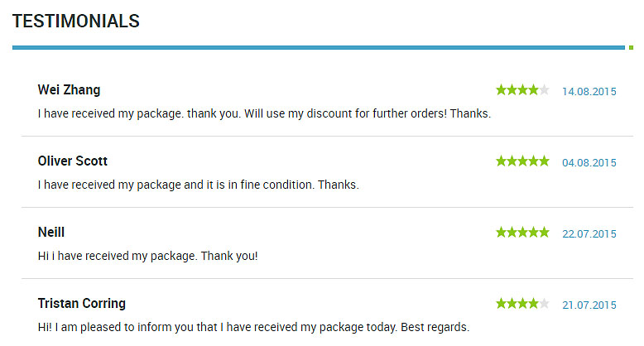Click Tristan Corring's star rating
644x346 pixels.
(x=522, y=303)
